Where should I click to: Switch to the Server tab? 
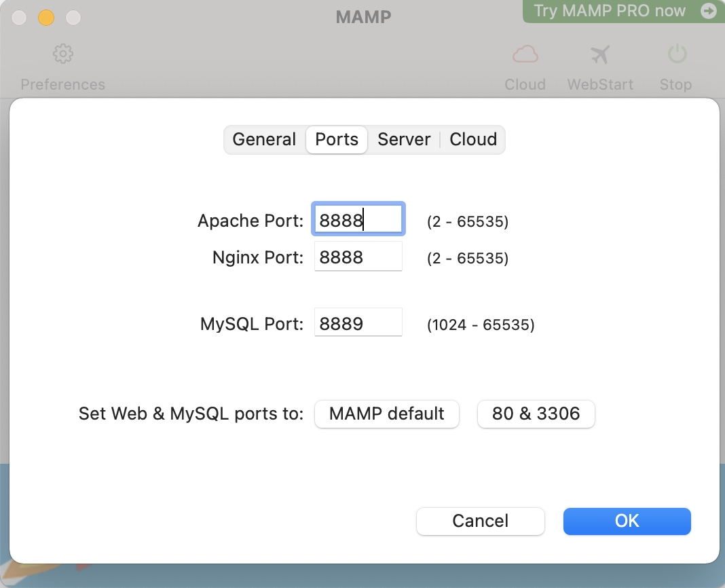tap(404, 139)
